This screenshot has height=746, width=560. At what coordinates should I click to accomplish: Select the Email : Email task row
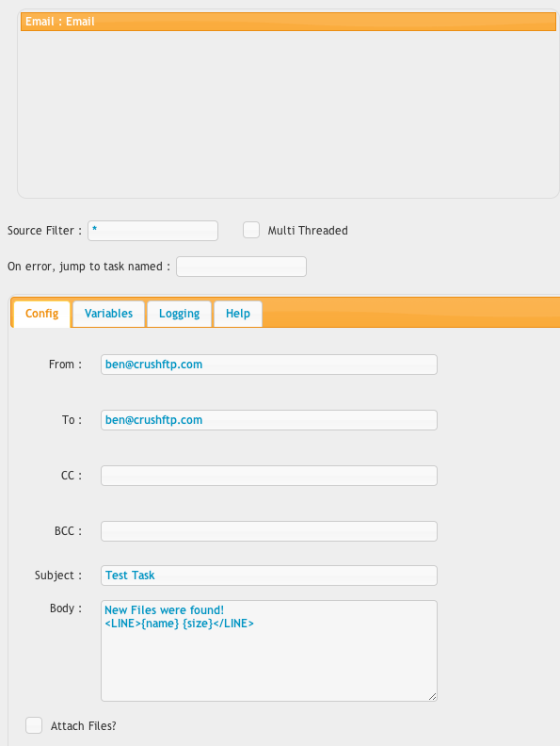[288, 22]
